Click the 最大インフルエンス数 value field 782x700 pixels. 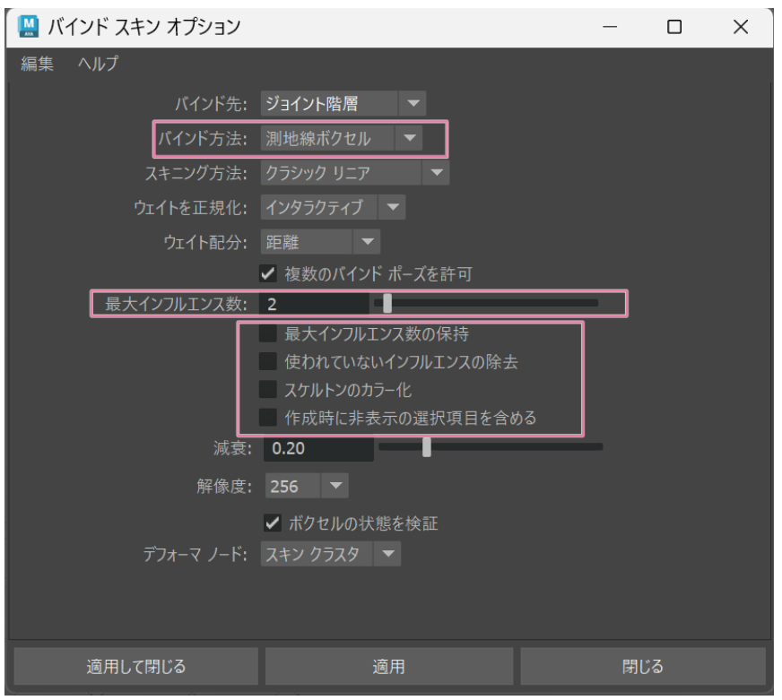[x=314, y=304]
